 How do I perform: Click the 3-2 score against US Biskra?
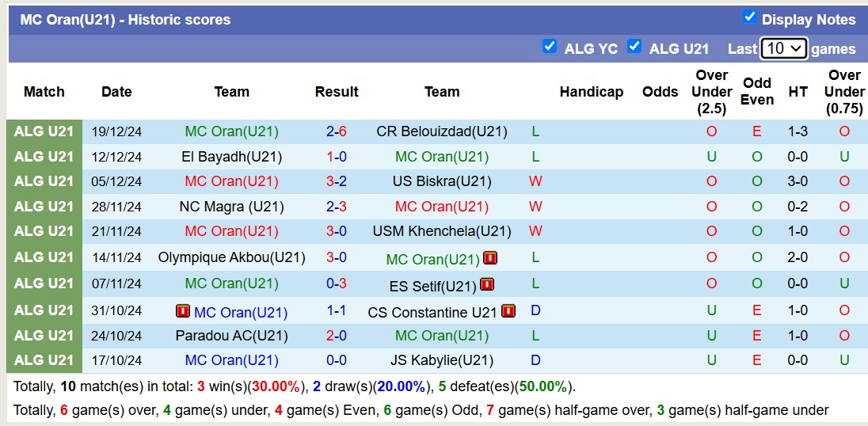(x=337, y=181)
